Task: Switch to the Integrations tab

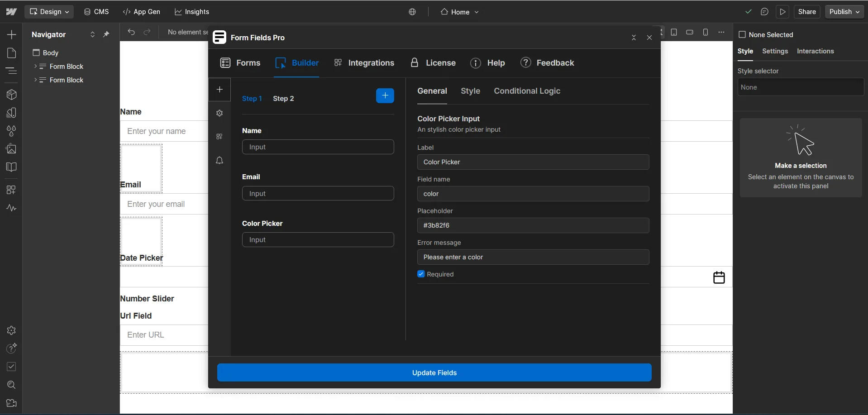Action: [x=364, y=63]
